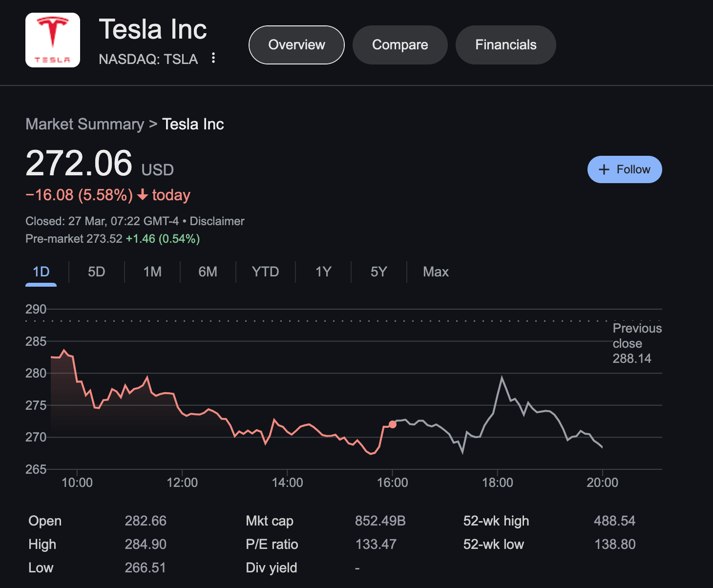Toggle the 1M chart period
The height and width of the screenshot is (588, 713).
coord(152,272)
